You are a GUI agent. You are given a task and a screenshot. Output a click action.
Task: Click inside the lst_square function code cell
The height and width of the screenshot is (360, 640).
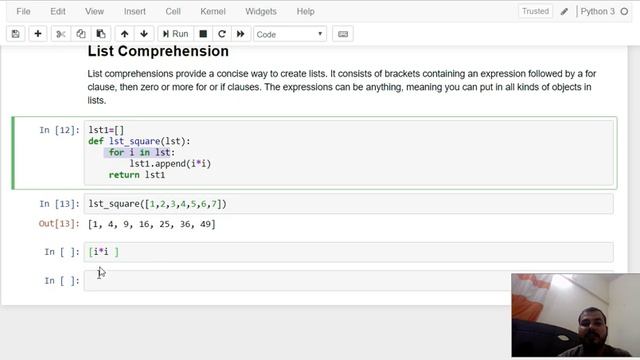click(349, 153)
